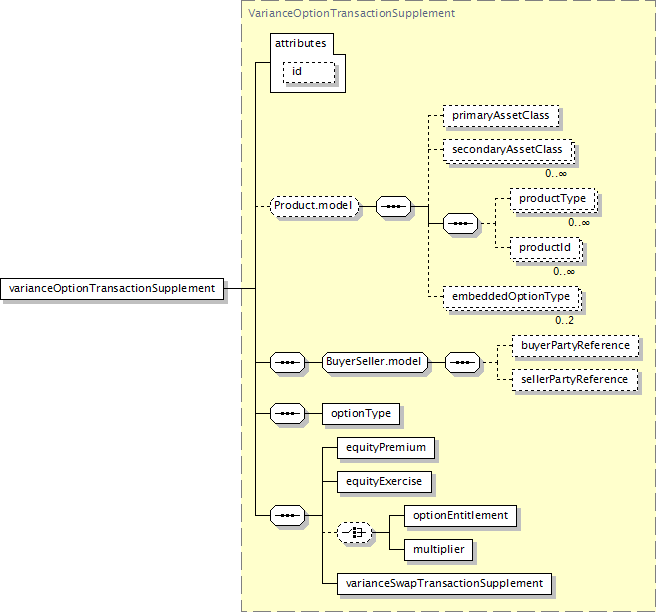Click the sequence connector left of the equityPremium group
The image size is (656, 612).
tap(288, 515)
